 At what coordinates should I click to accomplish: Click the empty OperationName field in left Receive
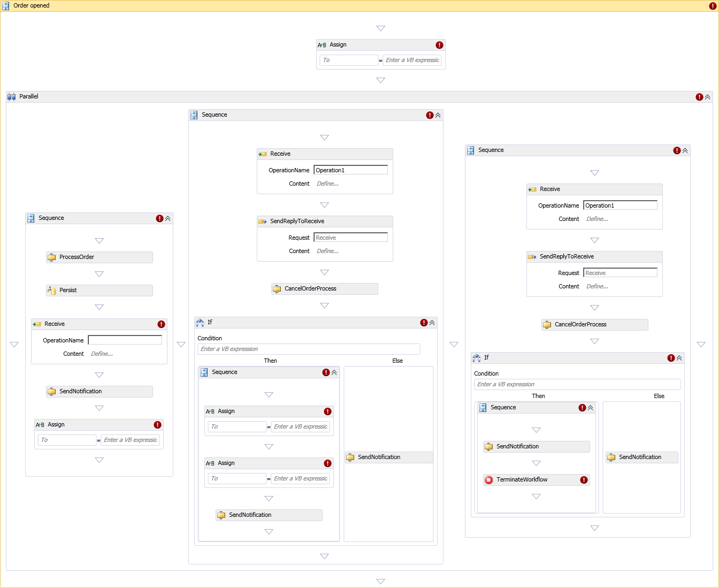click(x=125, y=340)
